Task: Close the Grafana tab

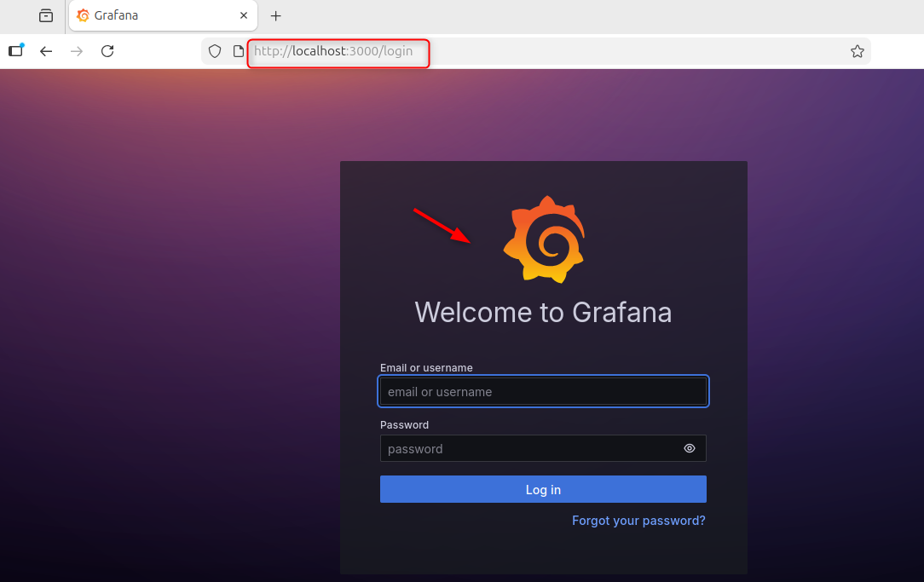Action: [244, 15]
